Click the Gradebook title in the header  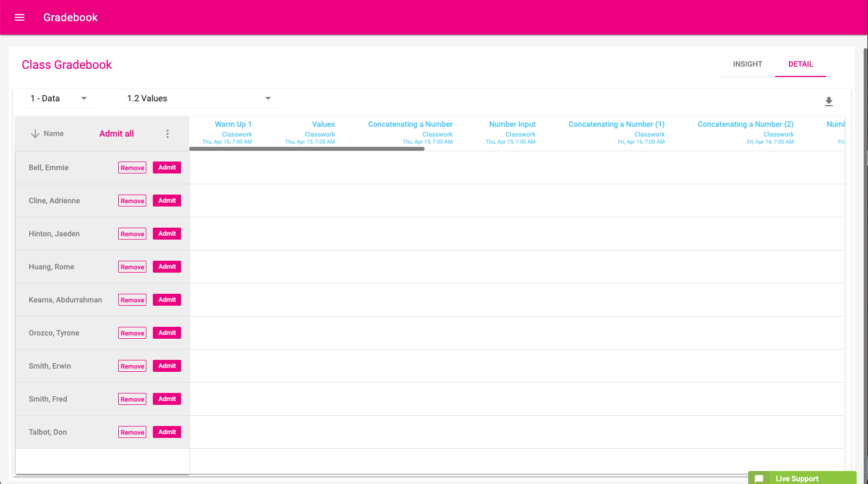[70, 17]
